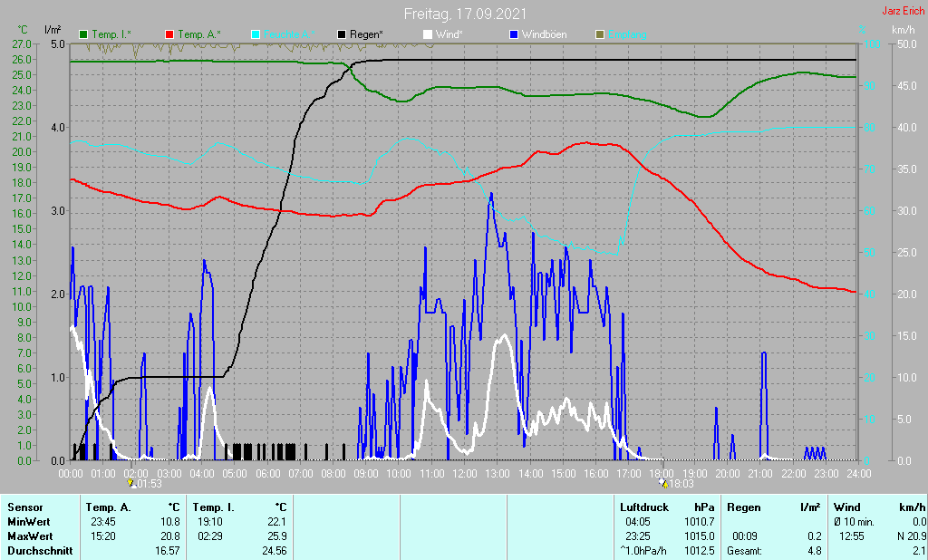
Task: Click the 'MaxWert' row label
Action: tap(30, 536)
